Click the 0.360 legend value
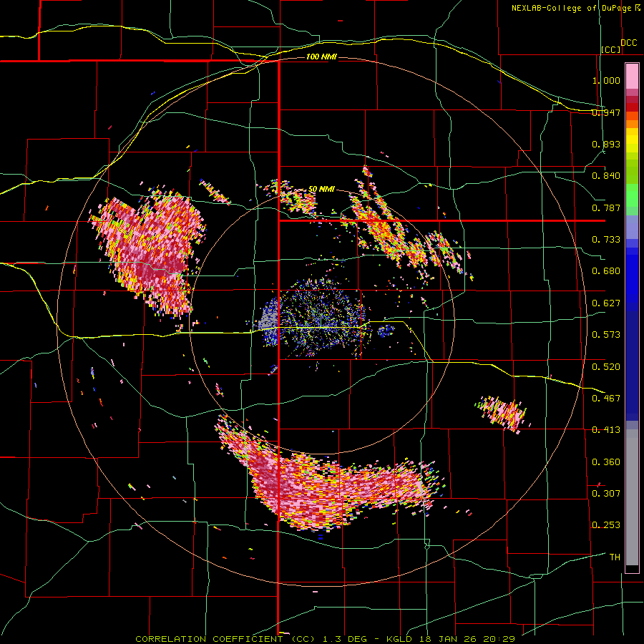The width and height of the screenshot is (644, 644). tap(606, 462)
